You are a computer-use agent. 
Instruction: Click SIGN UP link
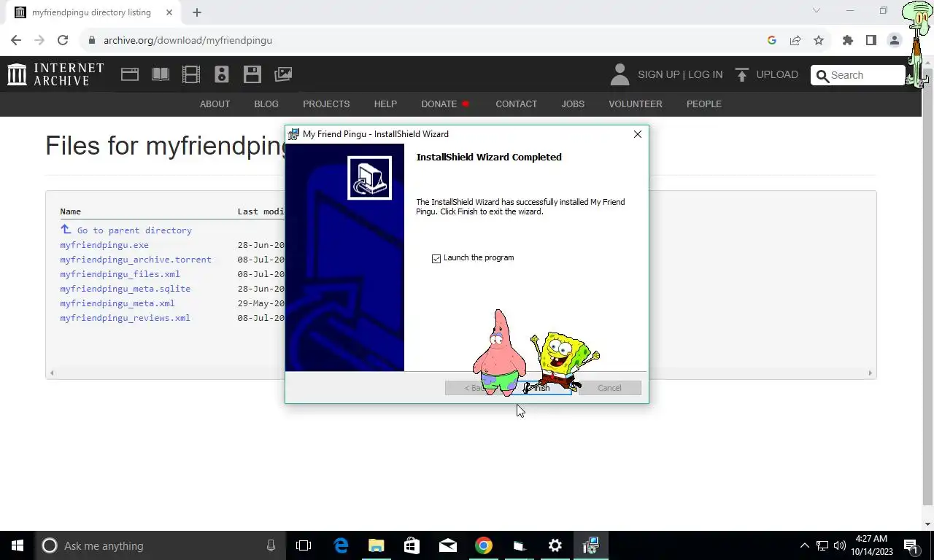pyautogui.click(x=658, y=74)
